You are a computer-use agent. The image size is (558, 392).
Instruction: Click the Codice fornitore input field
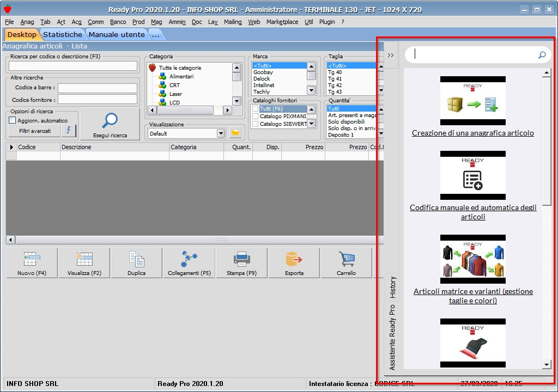click(x=98, y=99)
